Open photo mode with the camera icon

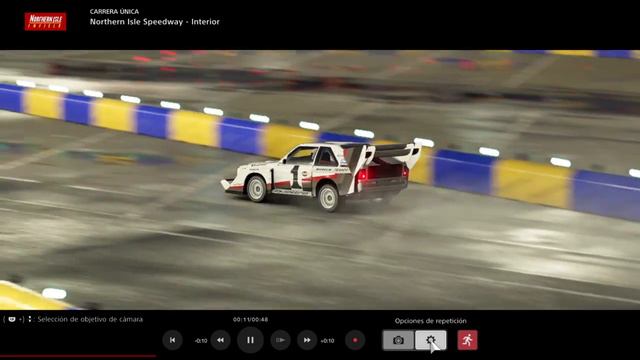tap(398, 340)
